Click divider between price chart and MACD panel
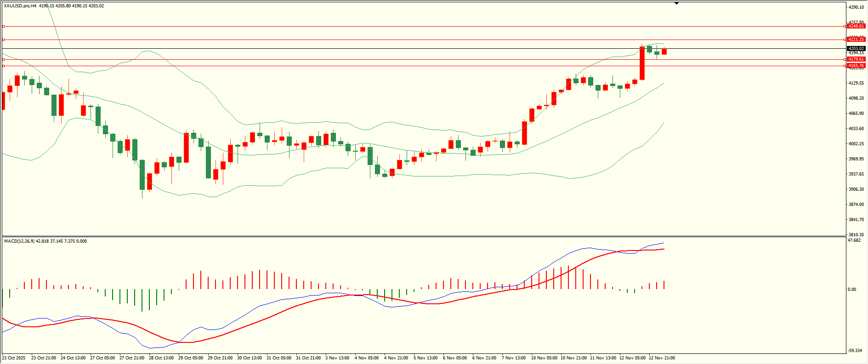868x364 pixels. 423,237
